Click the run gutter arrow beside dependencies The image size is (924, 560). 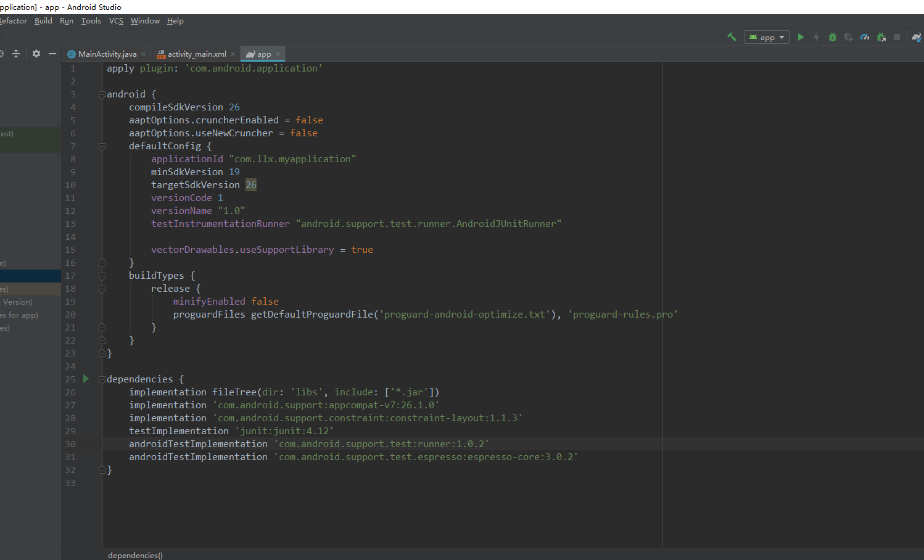coord(86,379)
